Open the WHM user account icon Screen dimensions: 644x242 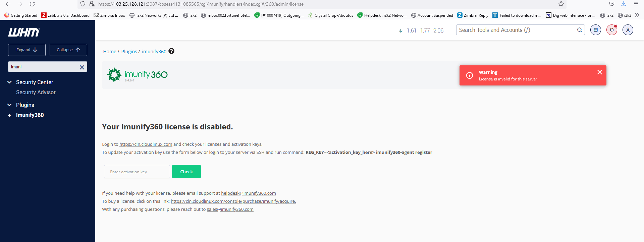click(628, 30)
